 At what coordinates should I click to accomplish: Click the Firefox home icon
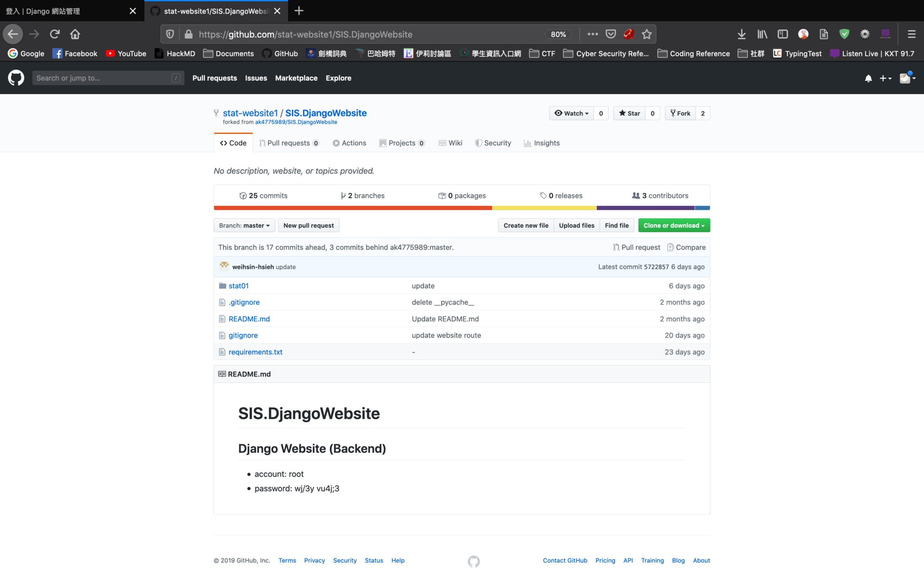(x=75, y=34)
